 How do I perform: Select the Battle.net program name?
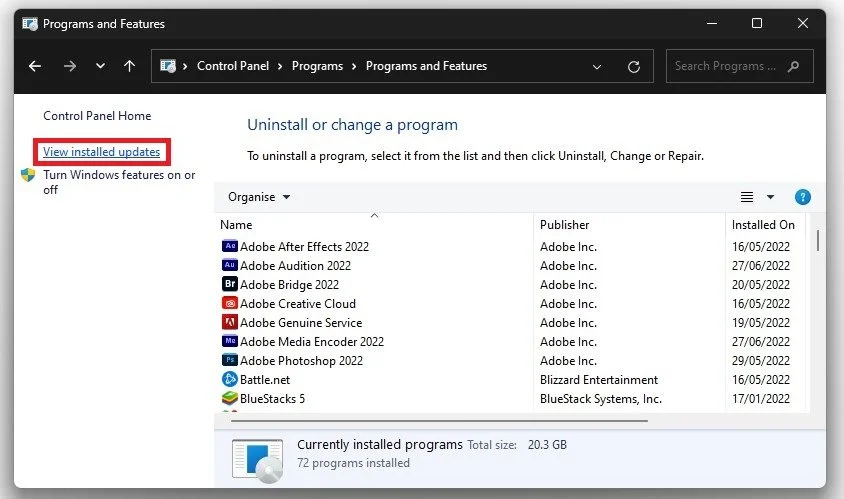click(265, 380)
